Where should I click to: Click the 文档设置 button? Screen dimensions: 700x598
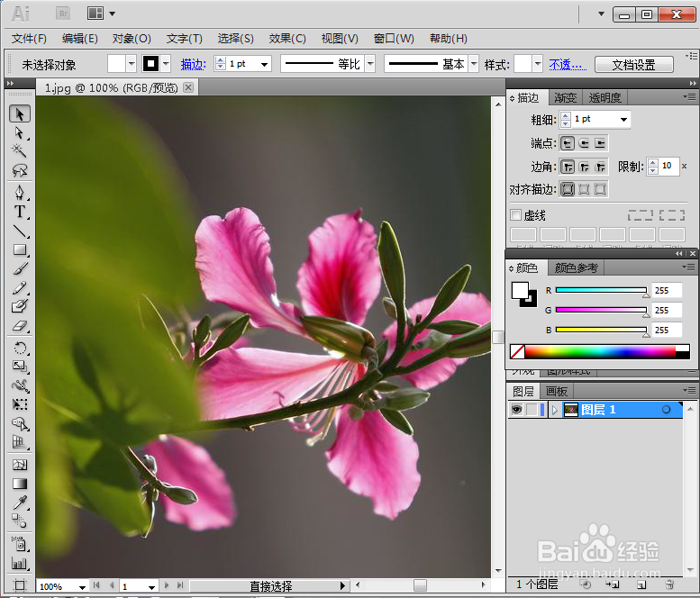(634, 65)
